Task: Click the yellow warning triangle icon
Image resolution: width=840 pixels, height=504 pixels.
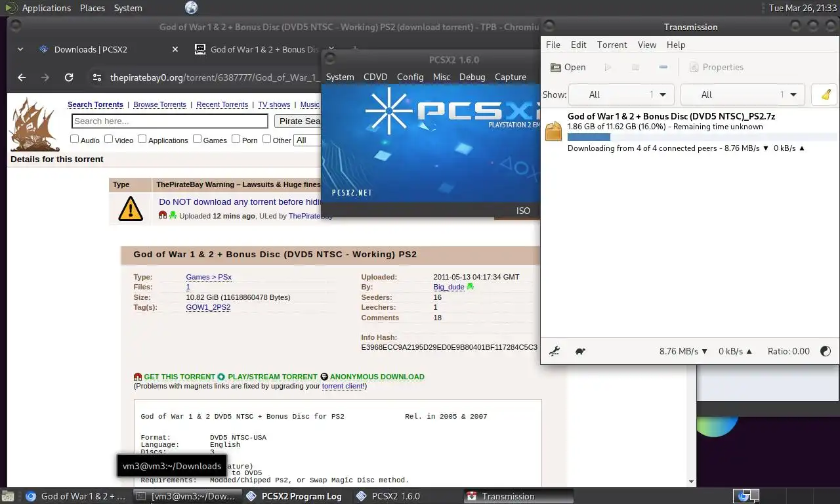Action: pyautogui.click(x=131, y=209)
